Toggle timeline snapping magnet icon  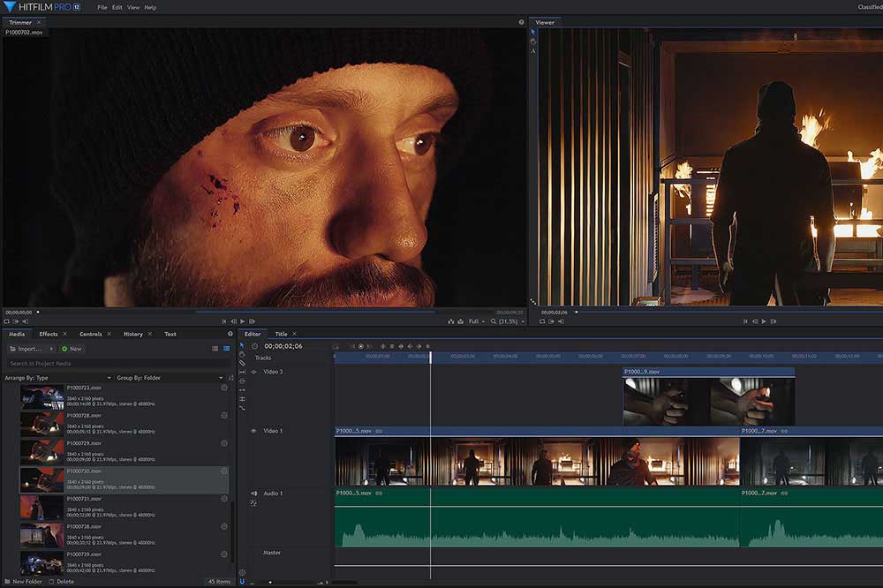242,582
